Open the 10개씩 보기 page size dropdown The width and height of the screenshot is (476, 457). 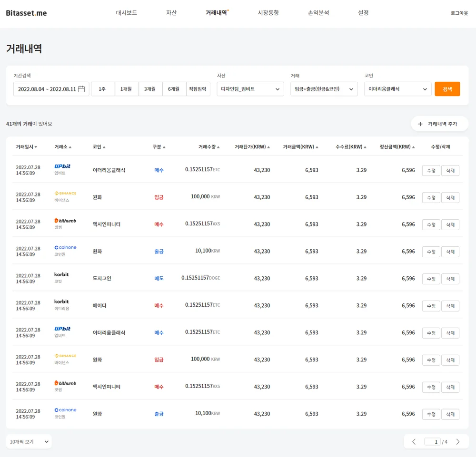[29, 442]
